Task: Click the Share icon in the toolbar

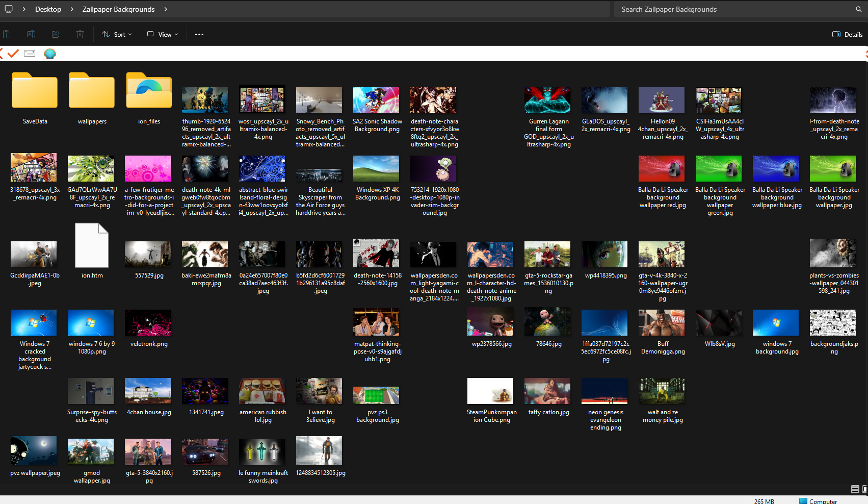Action: 56,34
